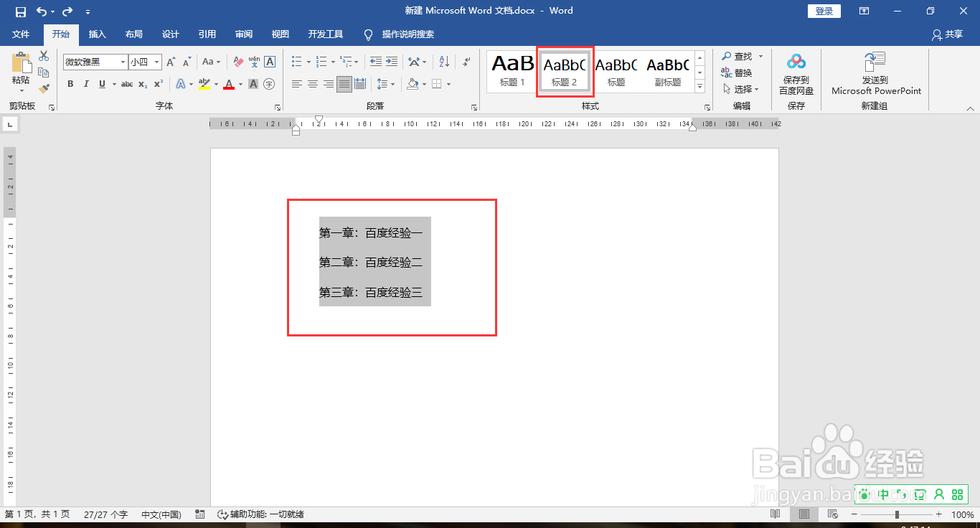Grow font size with larger A icon
Screen dimensions: 980x528
(x=171, y=62)
